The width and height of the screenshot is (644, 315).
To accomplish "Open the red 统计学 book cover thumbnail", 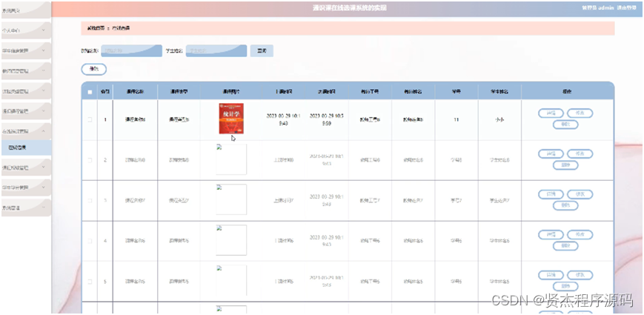I will (x=231, y=119).
